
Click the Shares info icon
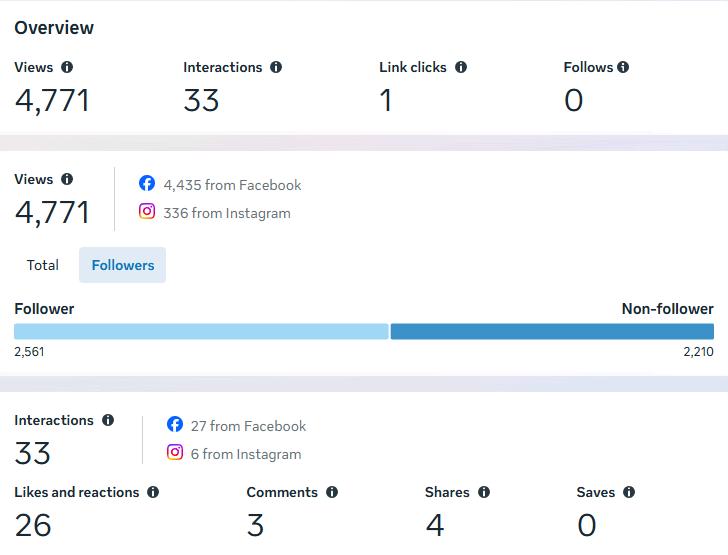484,492
